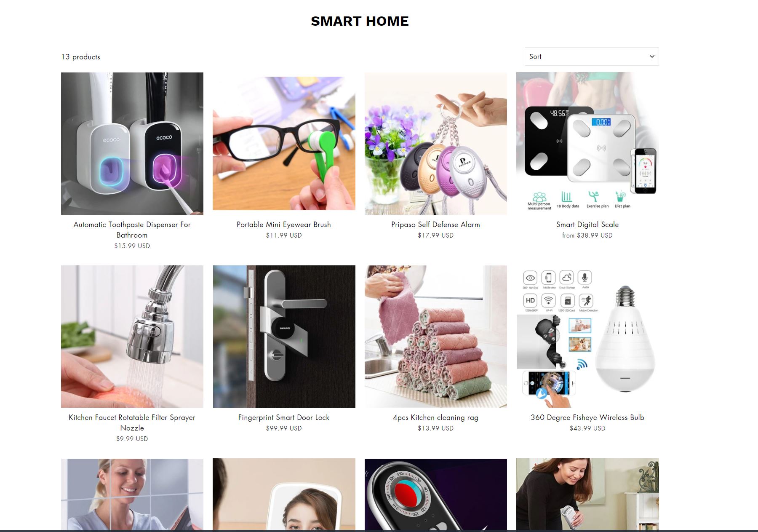Click Smart Digital Scale title link

pyautogui.click(x=587, y=225)
